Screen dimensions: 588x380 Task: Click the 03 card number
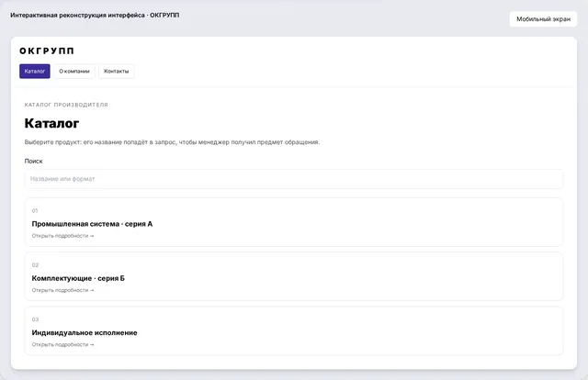tap(35, 319)
